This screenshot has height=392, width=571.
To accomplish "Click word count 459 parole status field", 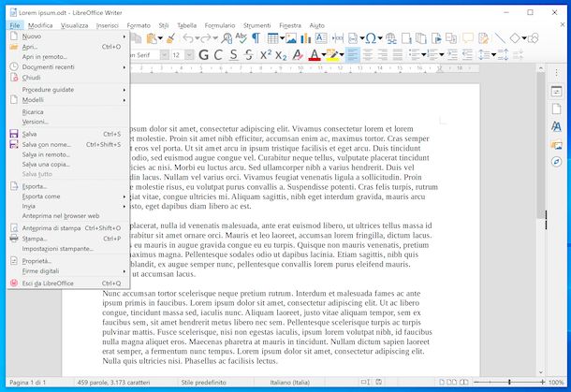I will (x=113, y=382).
